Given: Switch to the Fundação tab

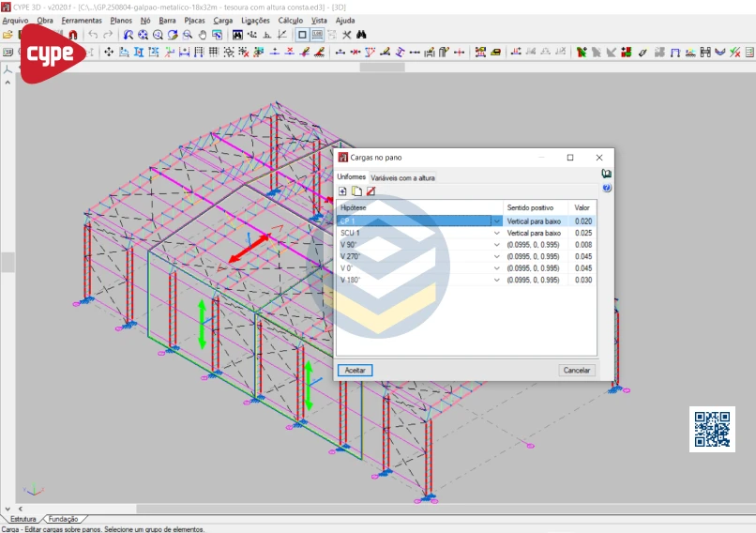Looking at the screenshot, I should click(x=63, y=519).
